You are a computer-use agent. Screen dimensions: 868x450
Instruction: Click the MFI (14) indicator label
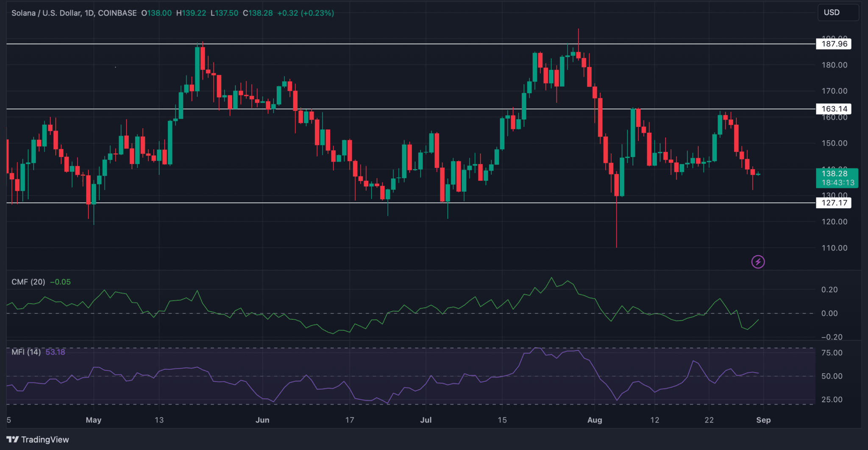(x=26, y=352)
